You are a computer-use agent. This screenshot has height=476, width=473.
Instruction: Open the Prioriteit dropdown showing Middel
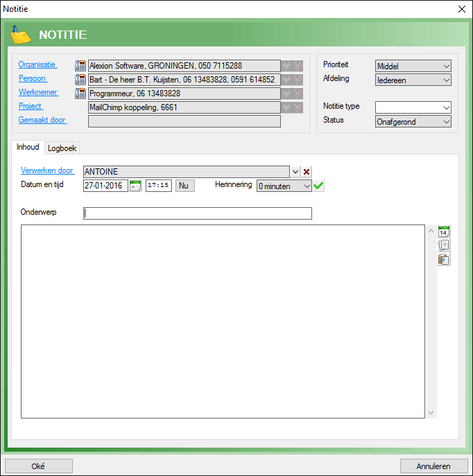pos(413,66)
